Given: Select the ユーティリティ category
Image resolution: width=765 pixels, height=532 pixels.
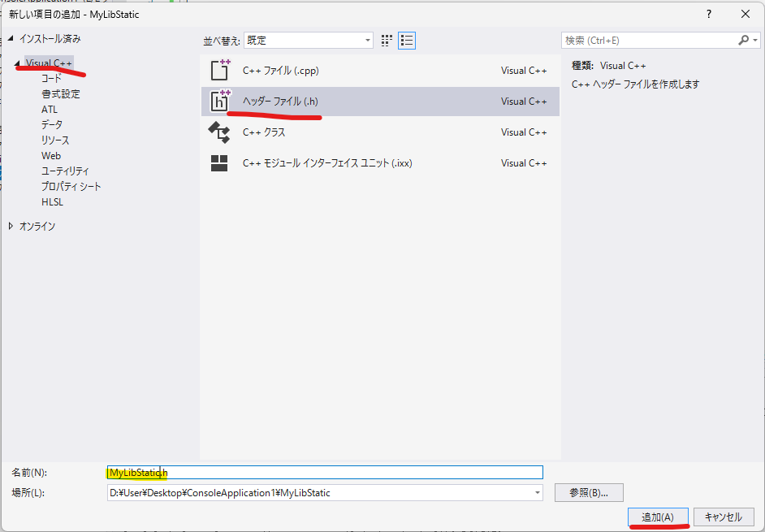Looking at the screenshot, I should (x=65, y=171).
